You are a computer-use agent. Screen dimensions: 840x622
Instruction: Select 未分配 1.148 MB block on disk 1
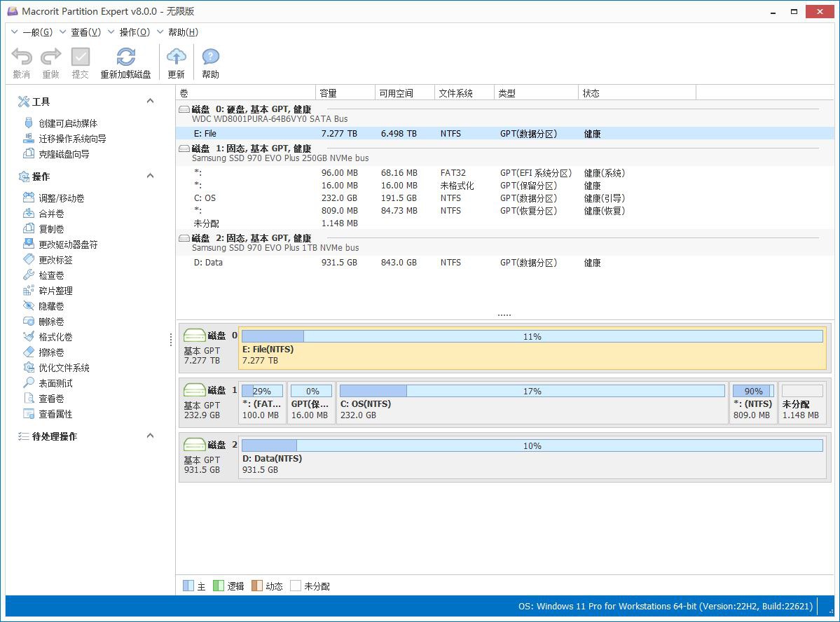pyautogui.click(x=801, y=403)
